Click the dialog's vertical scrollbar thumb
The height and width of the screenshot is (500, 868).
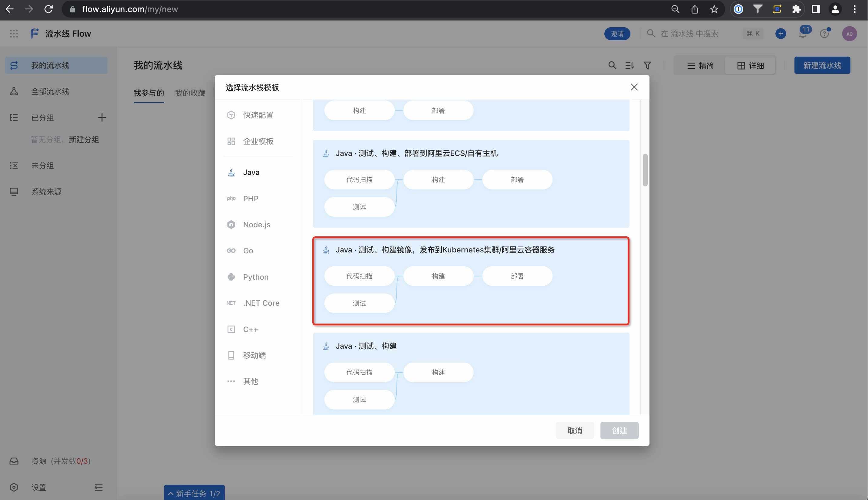(645, 170)
